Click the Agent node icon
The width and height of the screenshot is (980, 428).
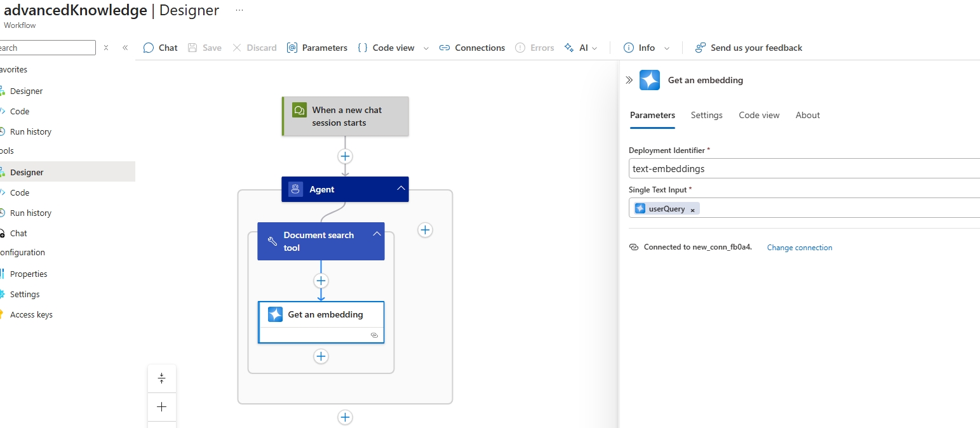coord(295,189)
